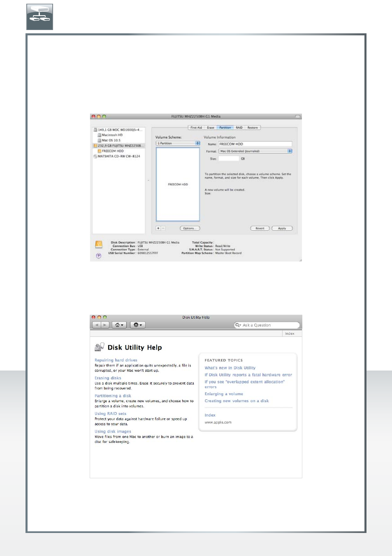Image resolution: width=392 pixels, height=556 pixels.
Task: Click the window title bar pill button
Action: pyautogui.click(x=297, y=117)
